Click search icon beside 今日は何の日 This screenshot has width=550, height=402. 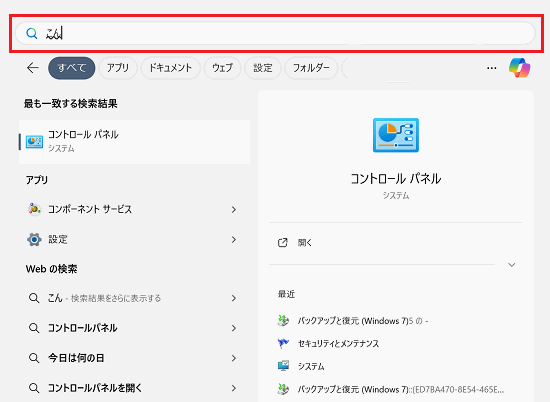coord(34,358)
